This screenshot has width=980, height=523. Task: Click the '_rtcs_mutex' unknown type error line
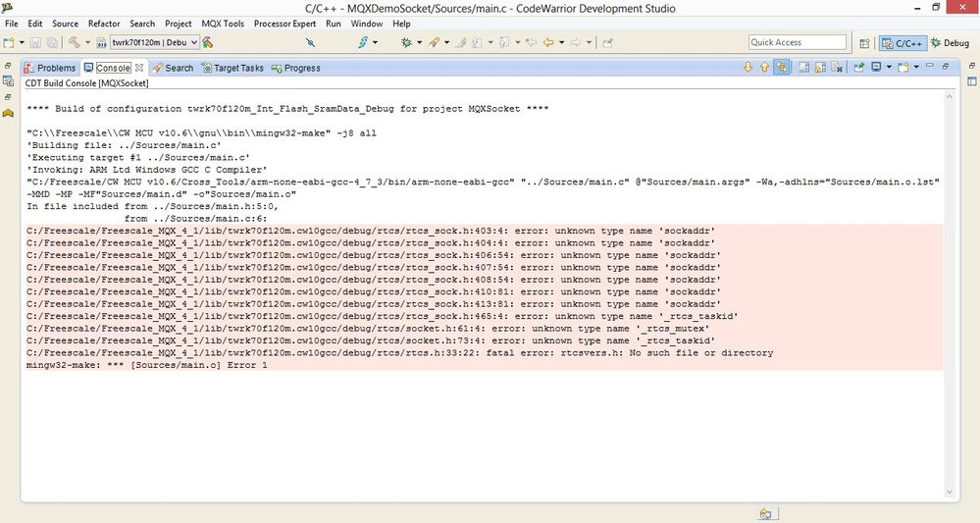(368, 329)
